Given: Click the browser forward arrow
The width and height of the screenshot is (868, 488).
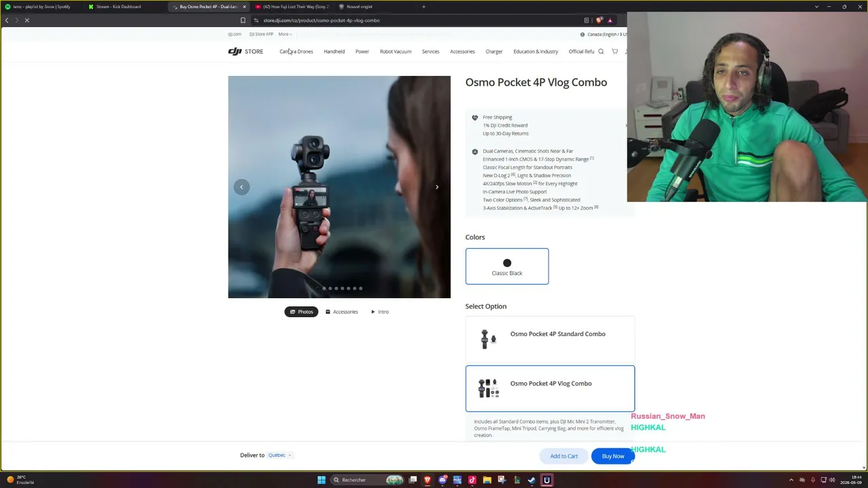Looking at the screenshot, I should coord(17,20).
